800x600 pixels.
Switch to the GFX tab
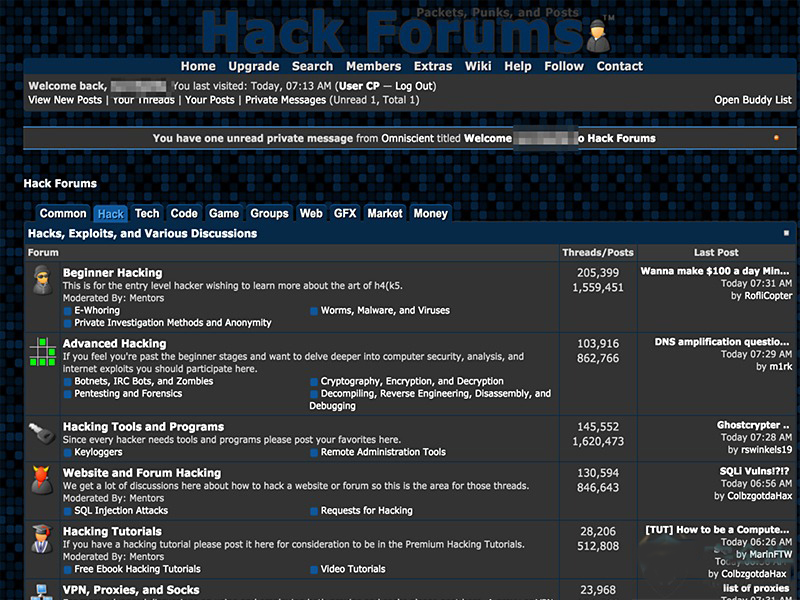(x=345, y=213)
